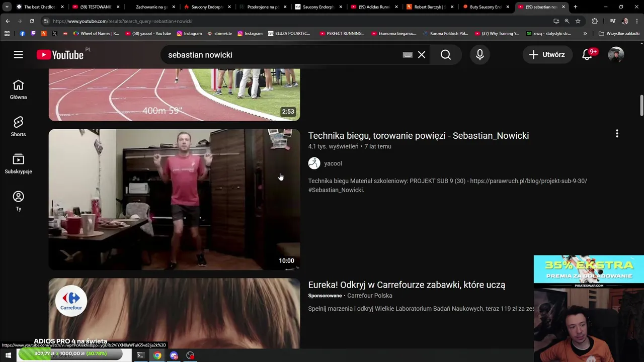
Task: Open the Ekonomia biegania bookmark
Action: point(393,34)
